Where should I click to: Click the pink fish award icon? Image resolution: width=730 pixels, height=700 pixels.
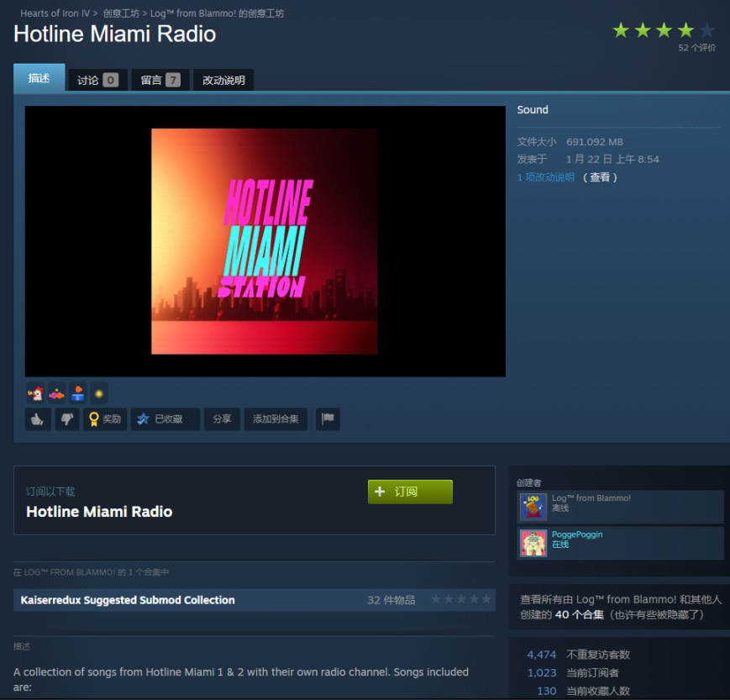coord(57,394)
